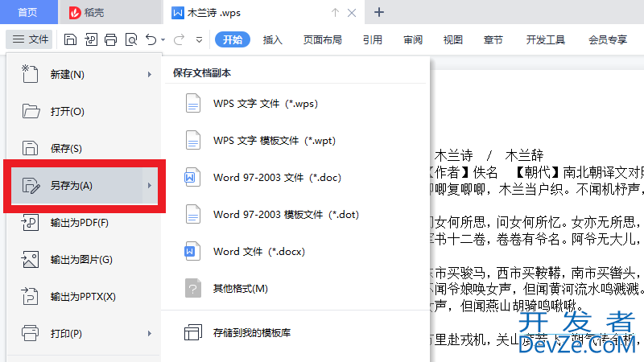Open the Undo history dropdown arrow
Screen dimensions: 644x362
[x=163, y=39]
